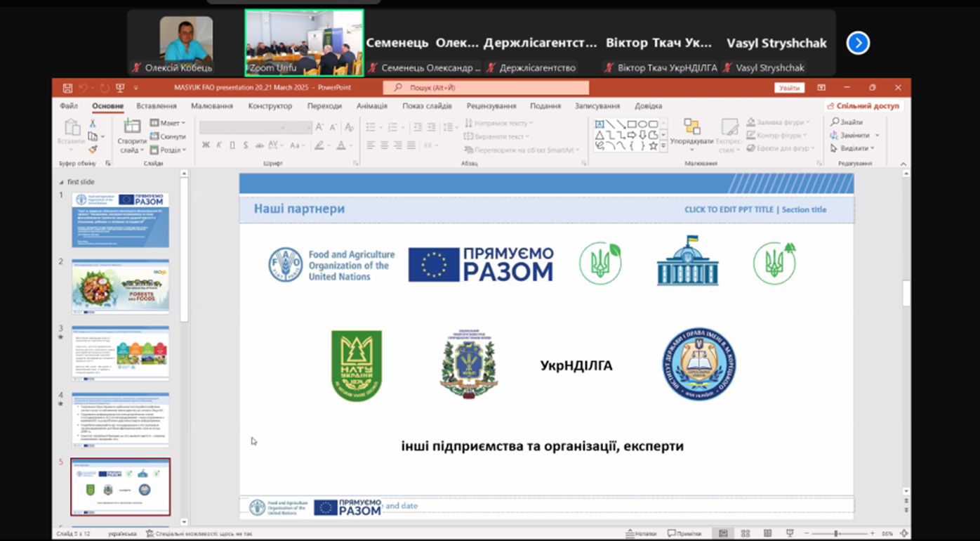Viewport: 980px width, 541px height.
Task: Click Знайти to find text
Action: (847, 122)
